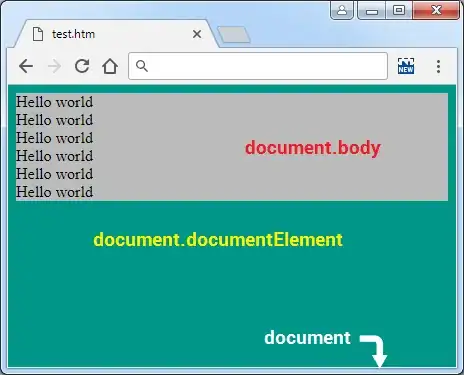This screenshot has width=464, height=375.
Task: Open the three-dot Chrome menu
Action: tap(438, 66)
